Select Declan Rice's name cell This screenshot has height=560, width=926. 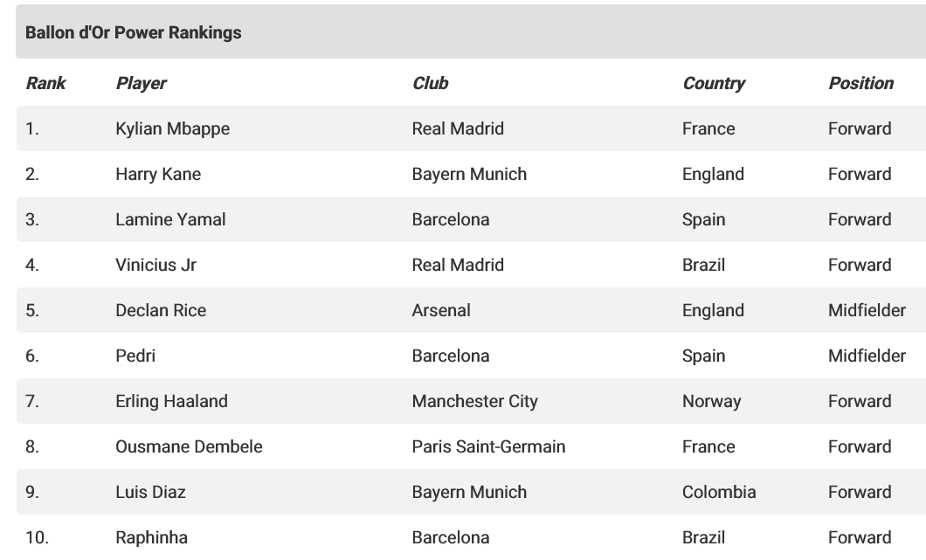(x=161, y=310)
